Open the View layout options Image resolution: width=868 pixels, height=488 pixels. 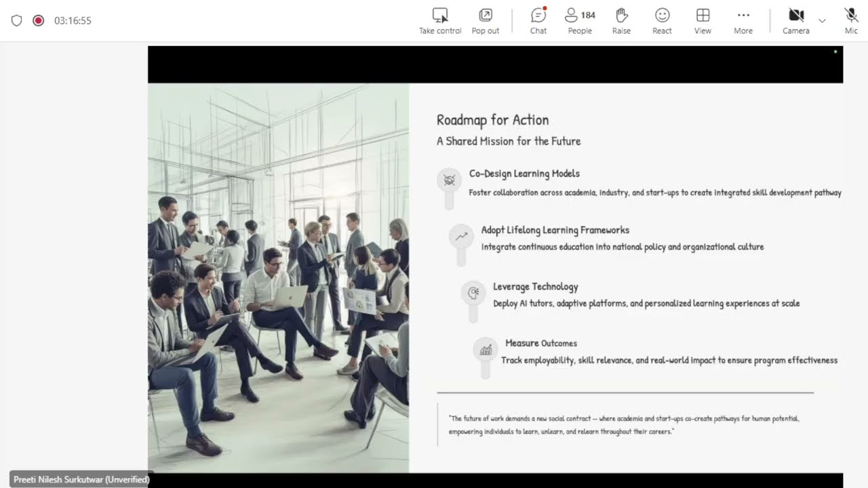pos(703,21)
